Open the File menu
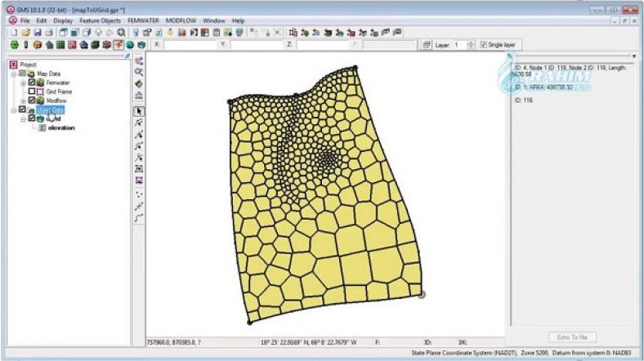This screenshot has width=644, height=361. [25, 20]
